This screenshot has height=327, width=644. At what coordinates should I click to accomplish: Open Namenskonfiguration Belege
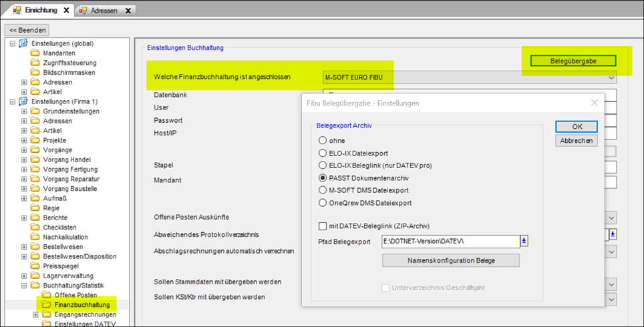[451, 260]
